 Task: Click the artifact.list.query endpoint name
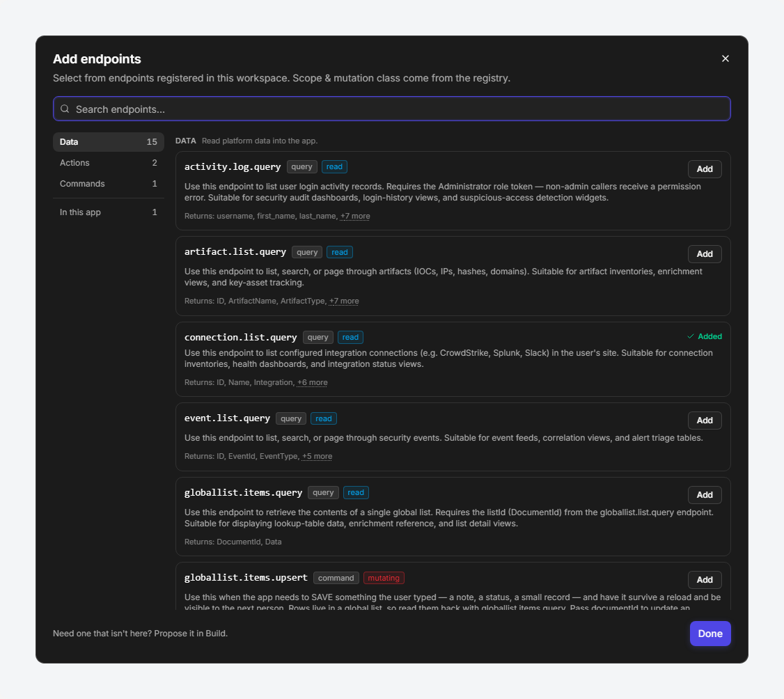pos(235,252)
